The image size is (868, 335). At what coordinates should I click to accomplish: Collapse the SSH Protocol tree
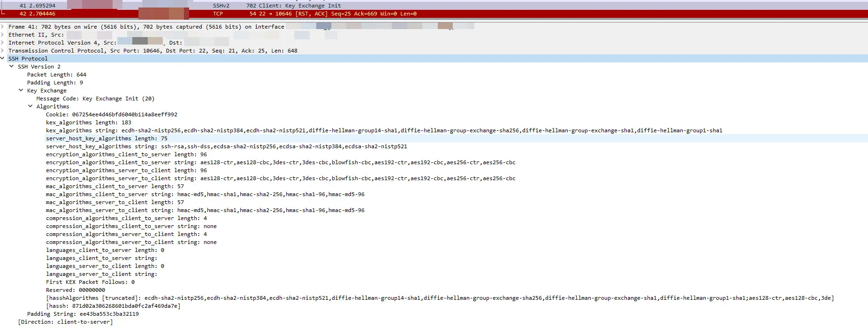[x=3, y=59]
